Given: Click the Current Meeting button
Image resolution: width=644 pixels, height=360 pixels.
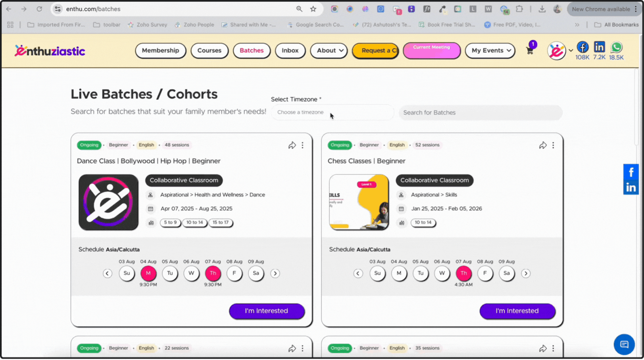Looking at the screenshot, I should 431,50.
